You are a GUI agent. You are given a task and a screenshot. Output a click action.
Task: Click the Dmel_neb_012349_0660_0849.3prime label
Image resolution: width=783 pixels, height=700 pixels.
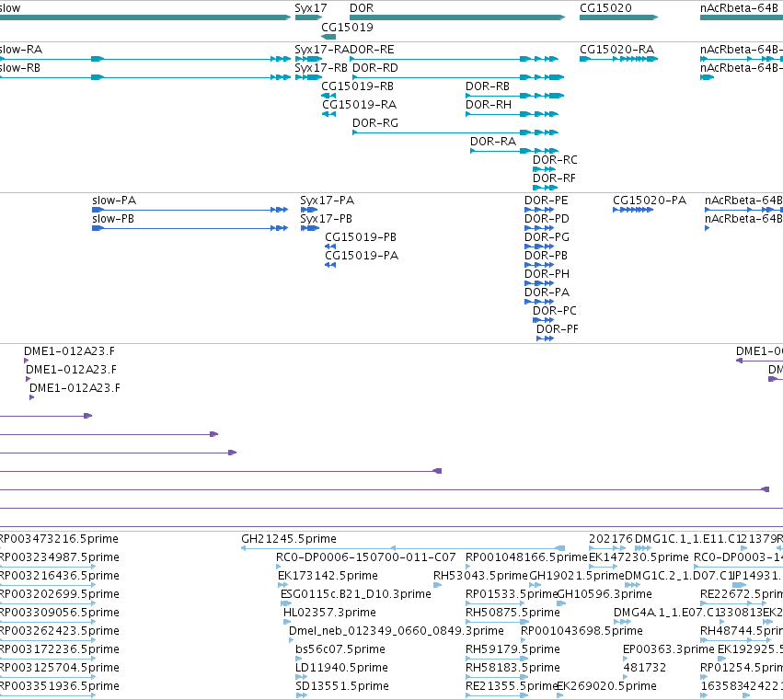396,631
